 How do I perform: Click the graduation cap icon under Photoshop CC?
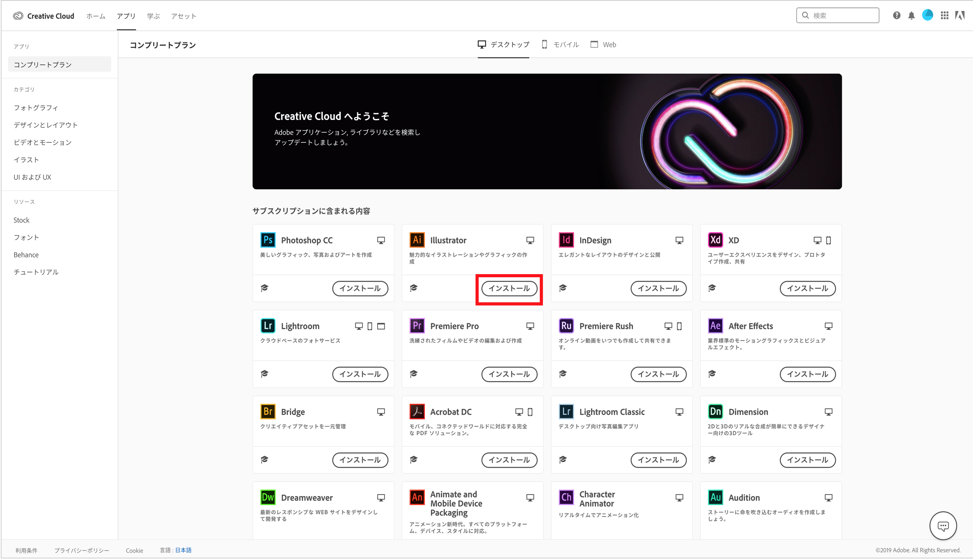pyautogui.click(x=265, y=288)
